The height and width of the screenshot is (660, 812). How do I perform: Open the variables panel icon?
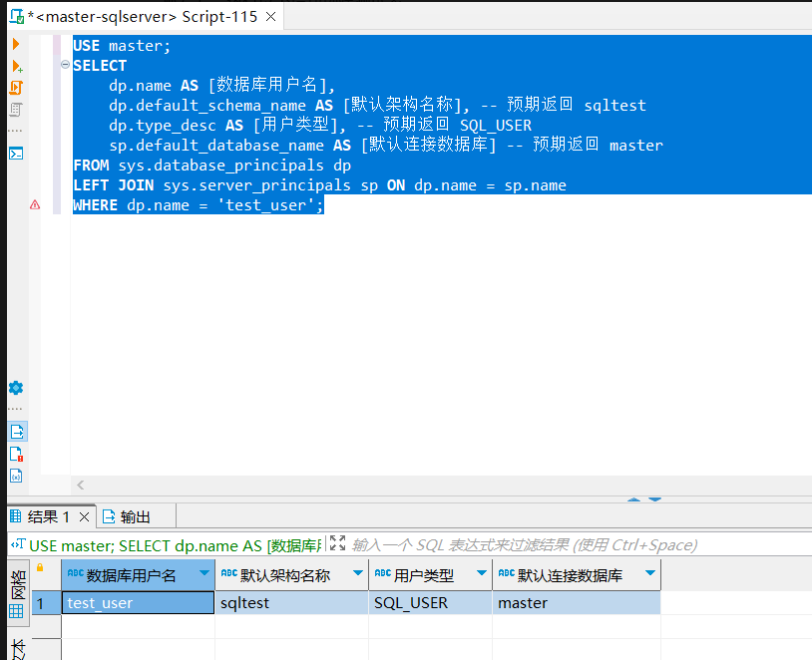16,476
